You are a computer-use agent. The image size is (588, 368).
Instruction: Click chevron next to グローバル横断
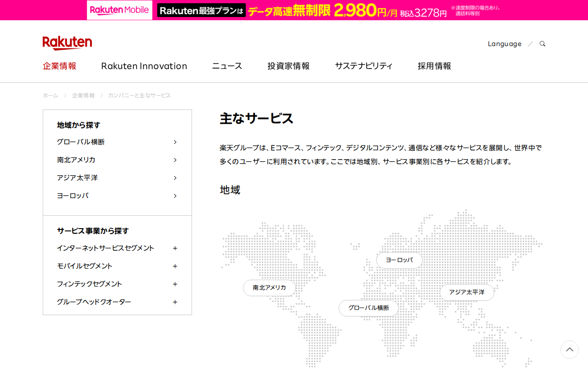pyautogui.click(x=175, y=142)
